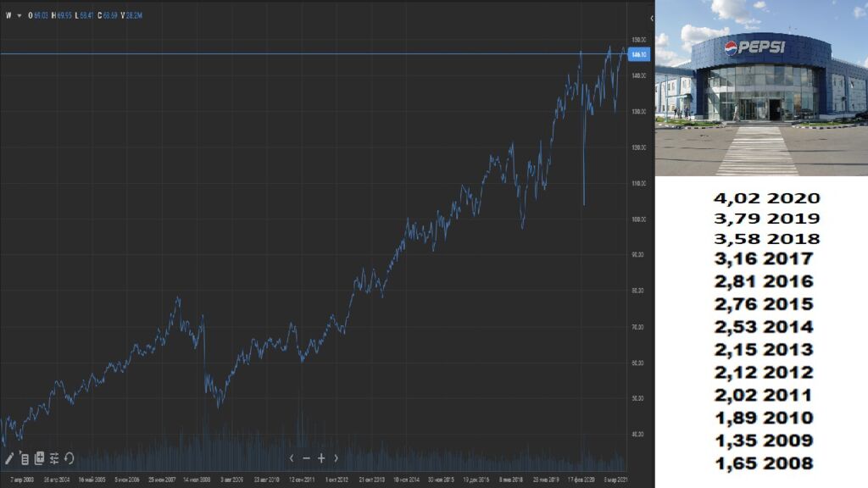Image resolution: width=868 pixels, height=488 pixels.
Task: Click the 150.00 price axis label
Action: tap(638, 40)
